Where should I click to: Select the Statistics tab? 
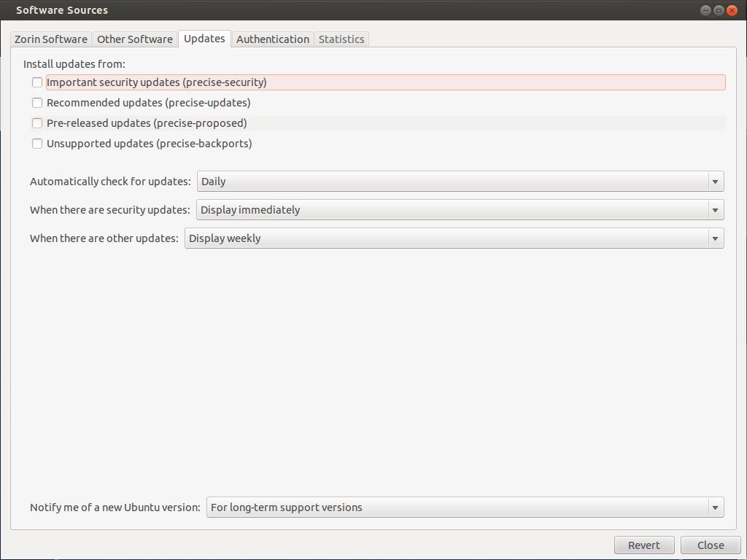coord(341,39)
